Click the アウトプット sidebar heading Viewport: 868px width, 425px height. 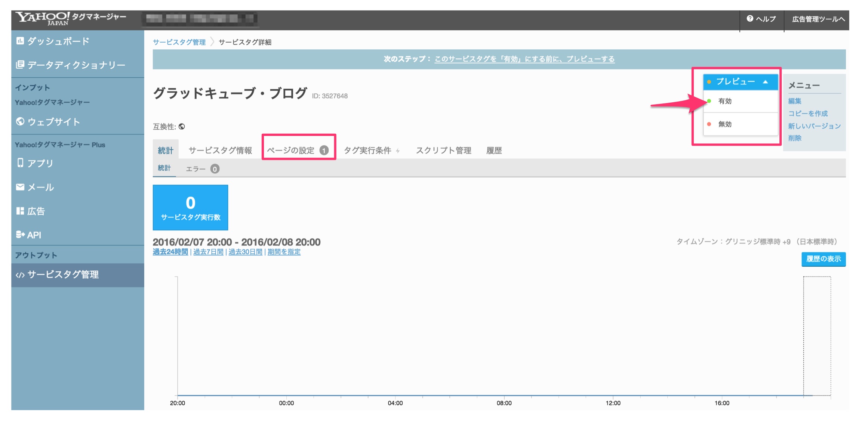[x=36, y=255]
